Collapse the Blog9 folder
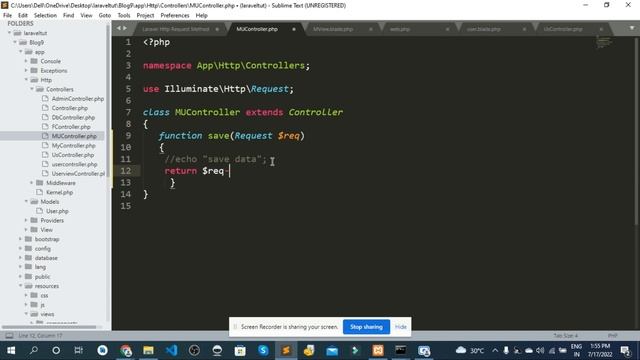Image resolution: width=640 pixels, height=360 pixels. (15, 42)
